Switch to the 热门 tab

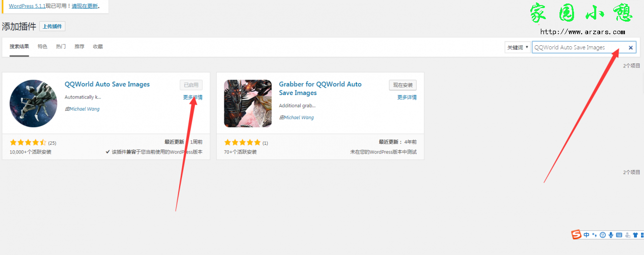61,47
